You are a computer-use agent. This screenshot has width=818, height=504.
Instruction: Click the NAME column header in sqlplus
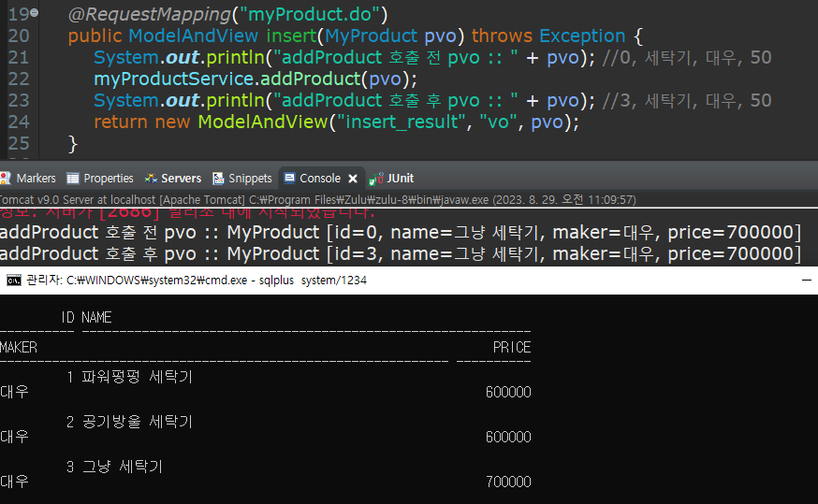[x=96, y=317]
